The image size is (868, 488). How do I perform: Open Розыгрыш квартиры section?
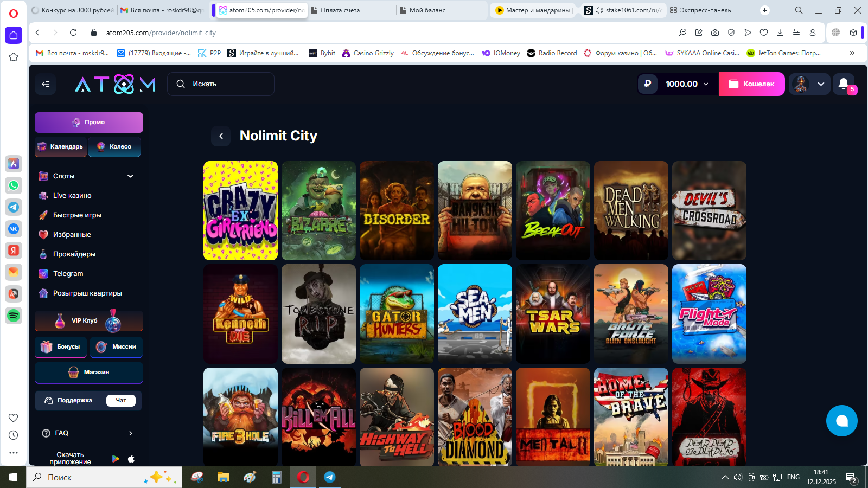coord(87,293)
